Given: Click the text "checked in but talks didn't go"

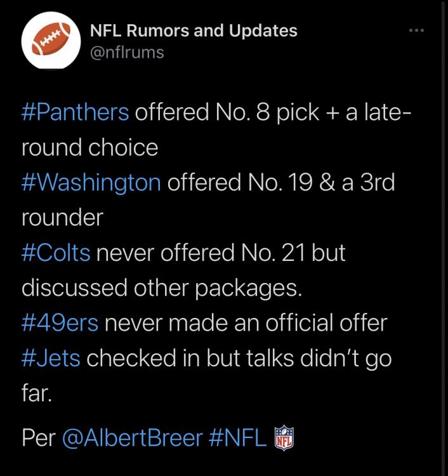Looking at the screenshot, I should (x=239, y=359).
